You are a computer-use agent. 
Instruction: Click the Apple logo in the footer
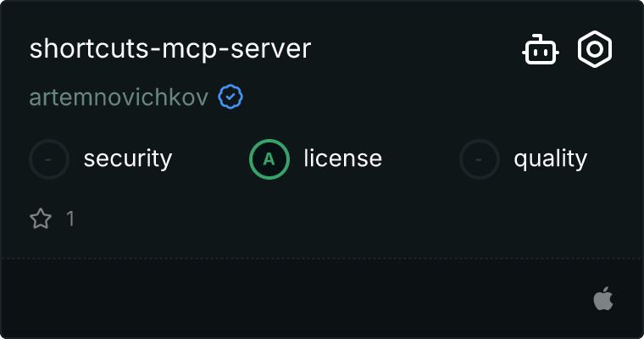[x=602, y=298]
